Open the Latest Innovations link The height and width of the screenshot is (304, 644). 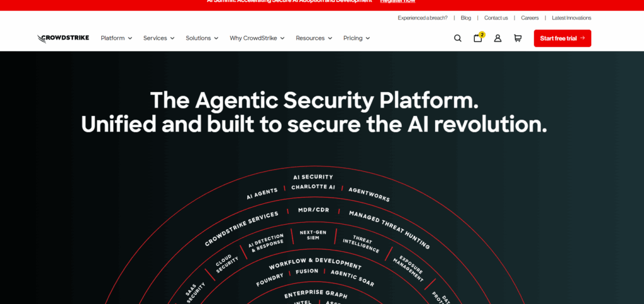coord(571,18)
